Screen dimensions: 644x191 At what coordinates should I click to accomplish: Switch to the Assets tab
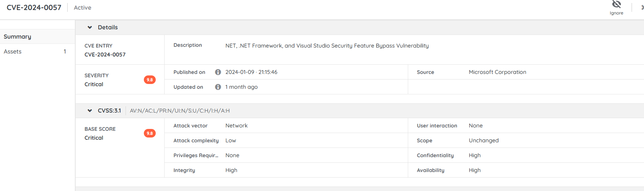click(13, 52)
